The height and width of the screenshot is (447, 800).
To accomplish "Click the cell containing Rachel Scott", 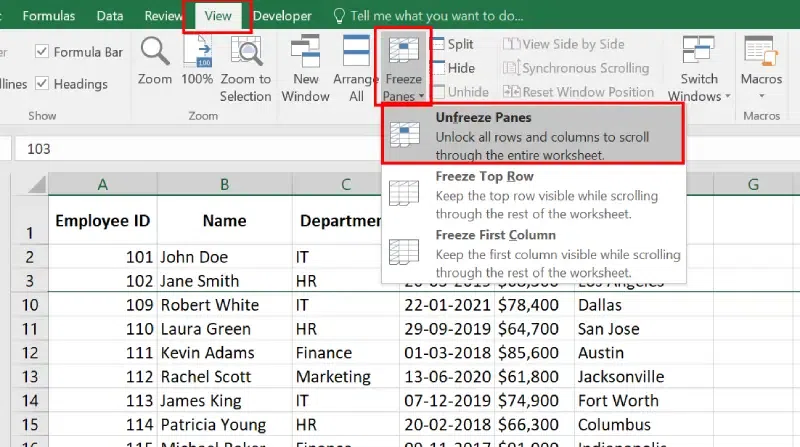I will point(224,377).
